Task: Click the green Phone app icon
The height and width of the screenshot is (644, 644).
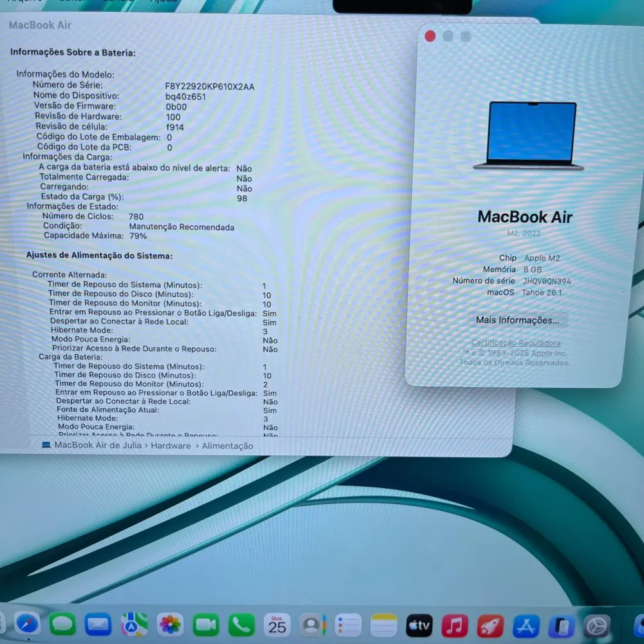Action: [x=241, y=625]
